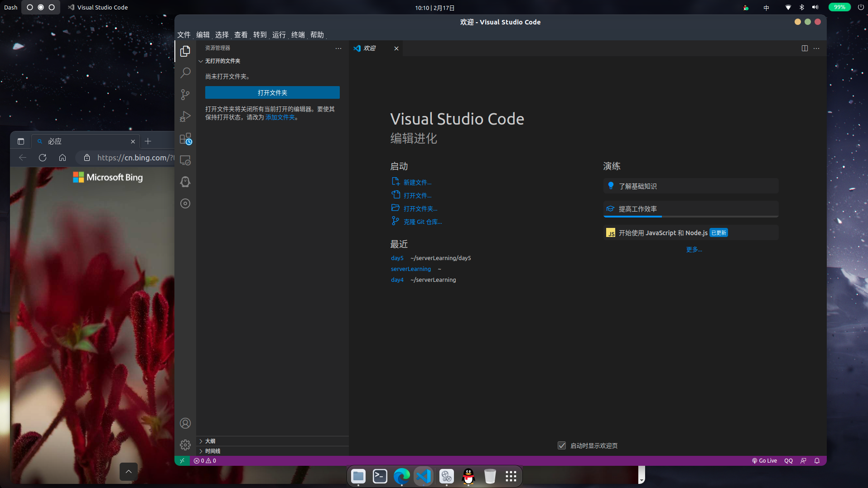
Task: Open the 终端 menu
Action: 298,35
